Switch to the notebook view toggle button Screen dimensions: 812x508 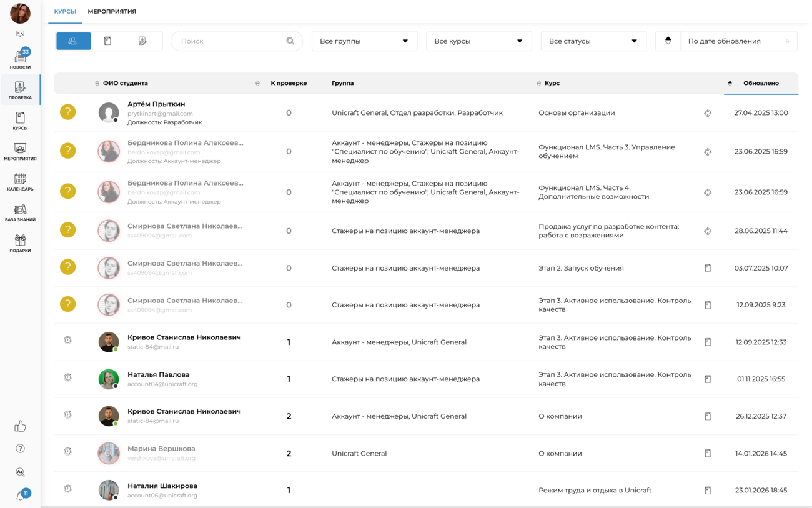(x=107, y=41)
